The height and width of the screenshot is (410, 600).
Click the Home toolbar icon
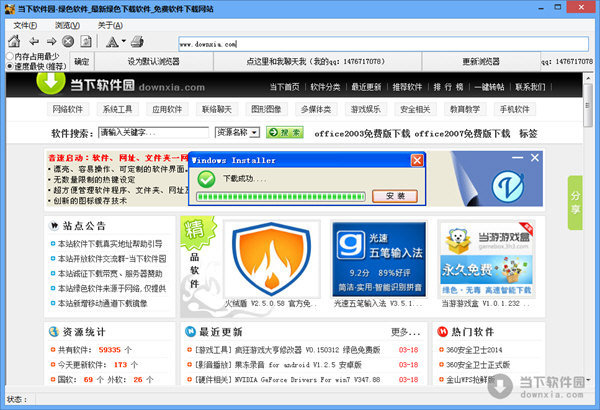(x=14, y=41)
